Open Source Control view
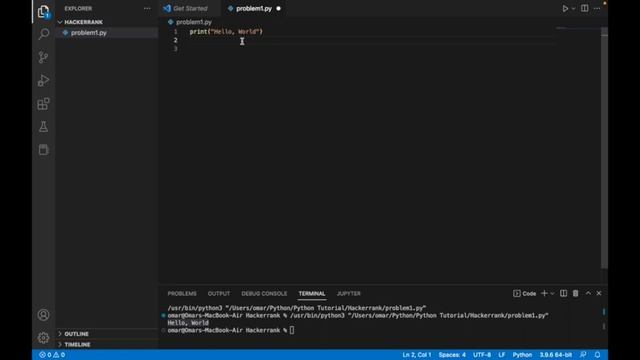Image resolution: width=640 pixels, height=360 pixels. [x=43, y=57]
